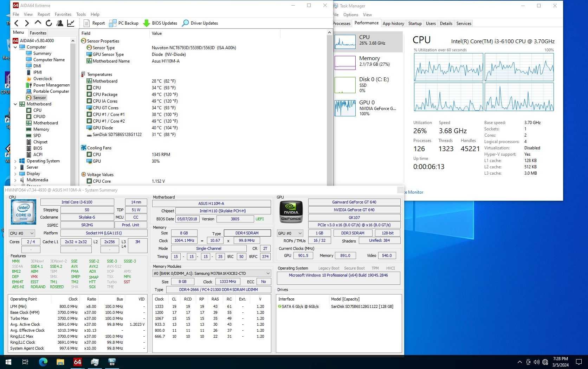Open the Help menu in AIDA64
This screenshot has width=588, height=369.
point(95,14)
